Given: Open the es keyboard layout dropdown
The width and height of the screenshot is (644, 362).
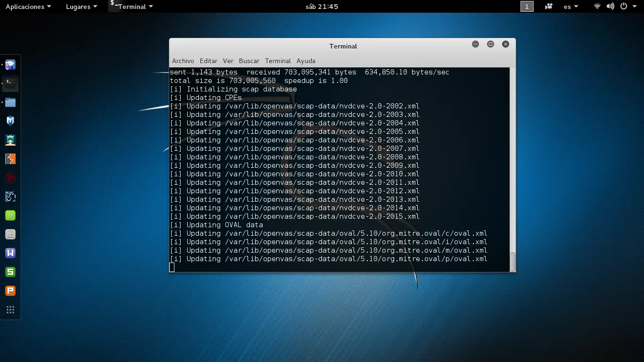Looking at the screenshot, I should pyautogui.click(x=571, y=7).
